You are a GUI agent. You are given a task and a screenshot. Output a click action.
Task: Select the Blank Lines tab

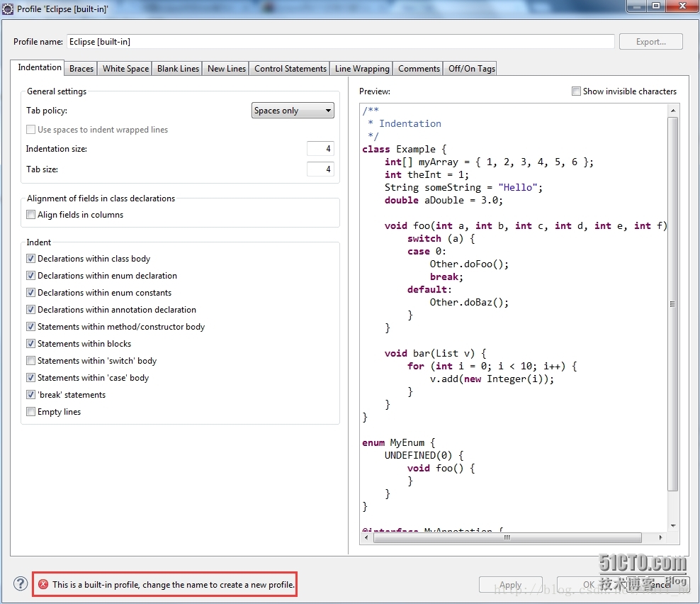(178, 68)
